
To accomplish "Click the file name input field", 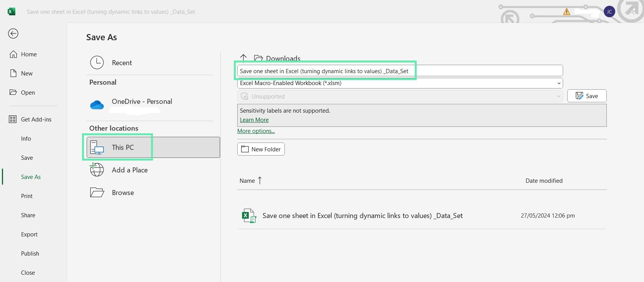I will coord(400,71).
